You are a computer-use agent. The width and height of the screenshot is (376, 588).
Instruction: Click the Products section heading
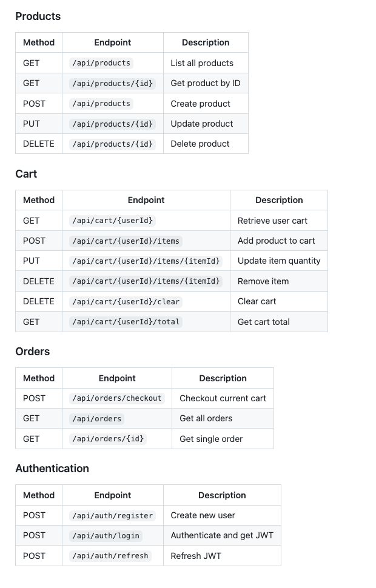click(x=38, y=16)
